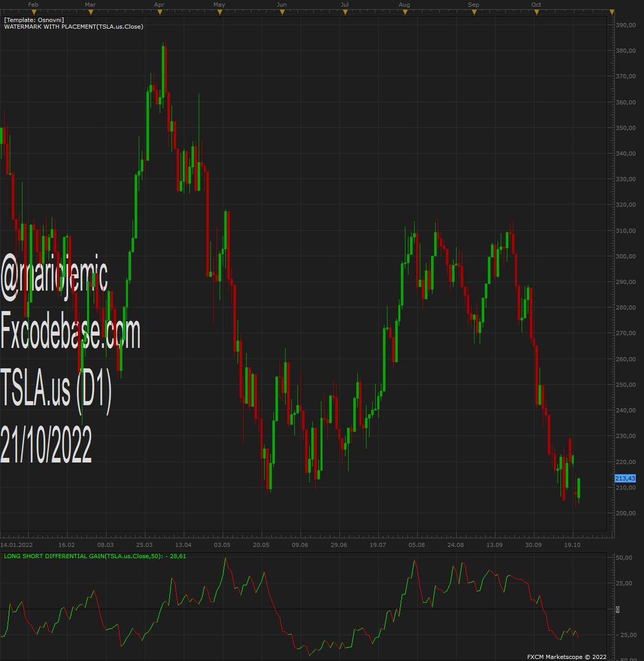This screenshot has width=644, height=661.
Task: Click the 350,00 price axis label
Action: 626,128
